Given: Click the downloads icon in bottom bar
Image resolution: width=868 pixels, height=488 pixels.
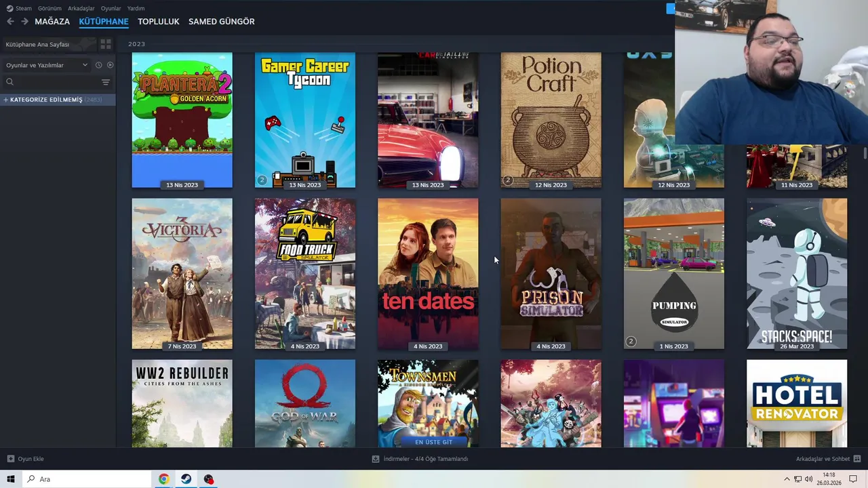Looking at the screenshot, I should pos(376,459).
